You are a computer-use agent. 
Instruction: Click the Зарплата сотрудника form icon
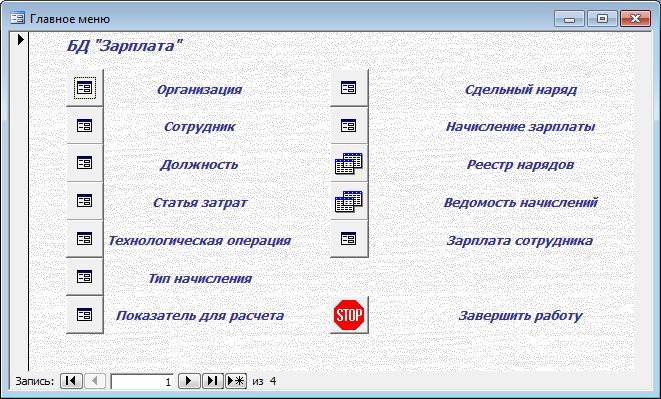[x=349, y=239]
